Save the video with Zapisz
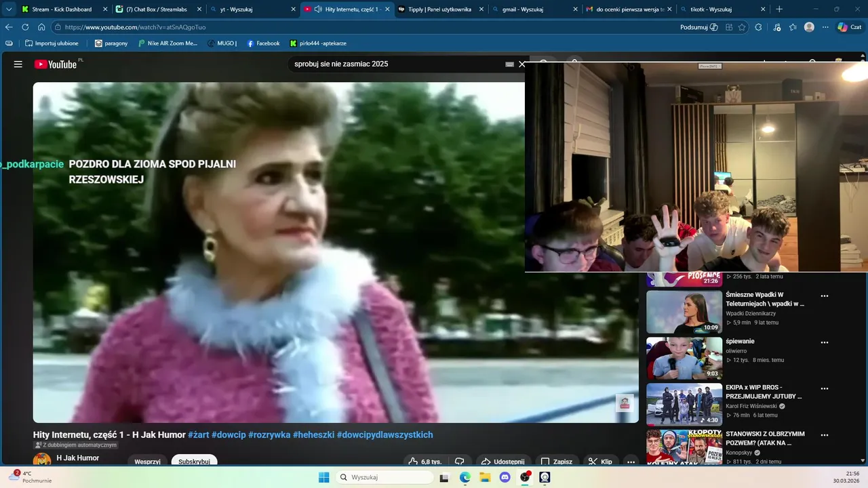 556,462
